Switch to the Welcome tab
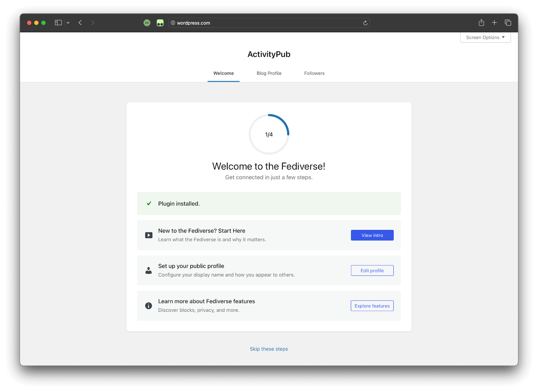538x392 pixels. coord(224,73)
